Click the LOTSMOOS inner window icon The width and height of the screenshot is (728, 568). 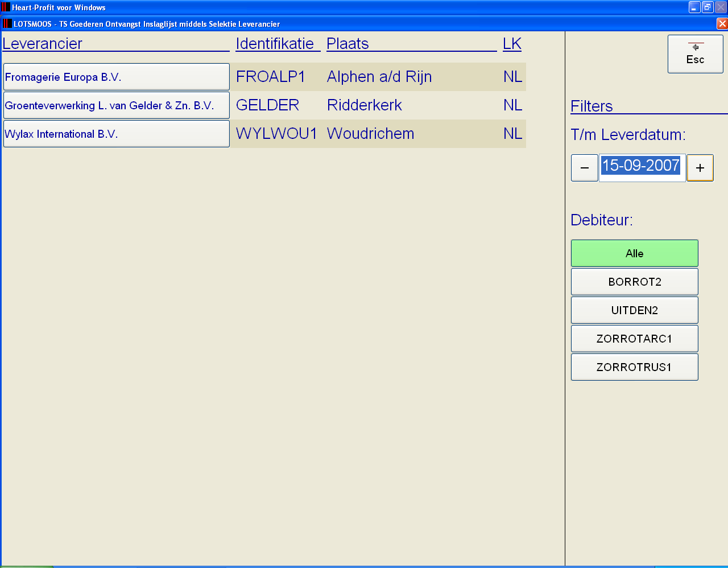tap(7, 24)
